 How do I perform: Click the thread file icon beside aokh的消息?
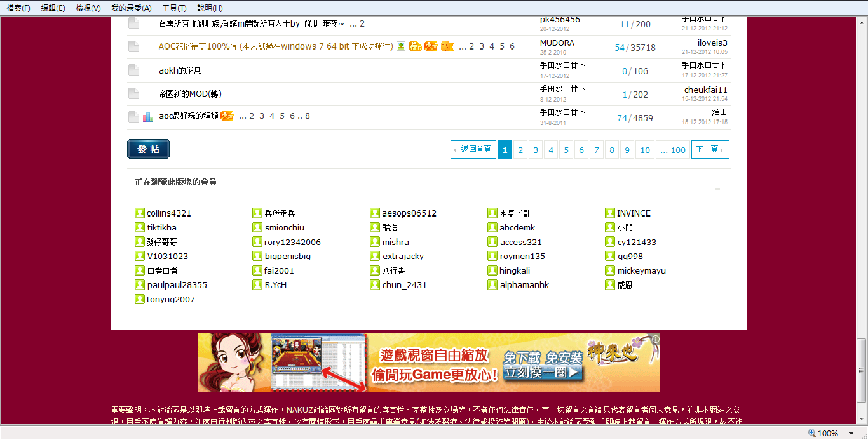coord(133,70)
